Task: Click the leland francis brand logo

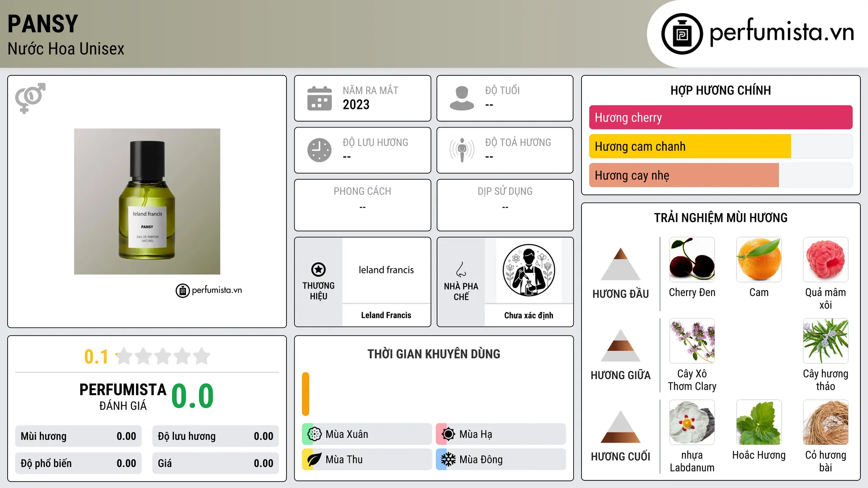Action: [386, 270]
